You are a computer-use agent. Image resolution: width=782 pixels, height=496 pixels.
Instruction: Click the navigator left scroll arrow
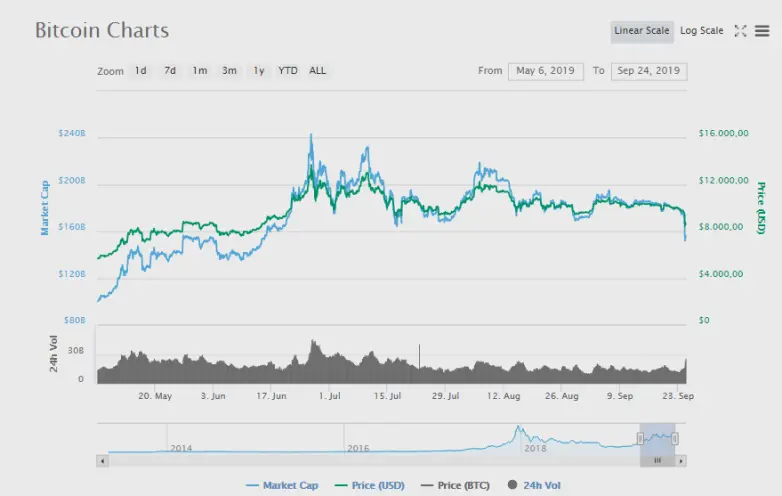click(102, 461)
